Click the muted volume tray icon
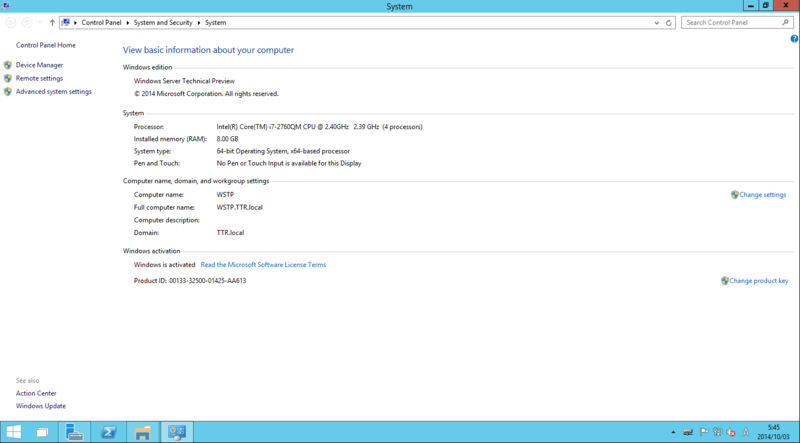Viewport: 800px width, 443px height. (x=731, y=432)
